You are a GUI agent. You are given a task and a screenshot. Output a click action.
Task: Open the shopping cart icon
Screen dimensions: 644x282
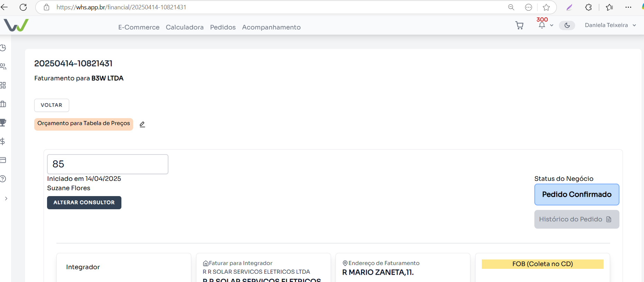519,25
